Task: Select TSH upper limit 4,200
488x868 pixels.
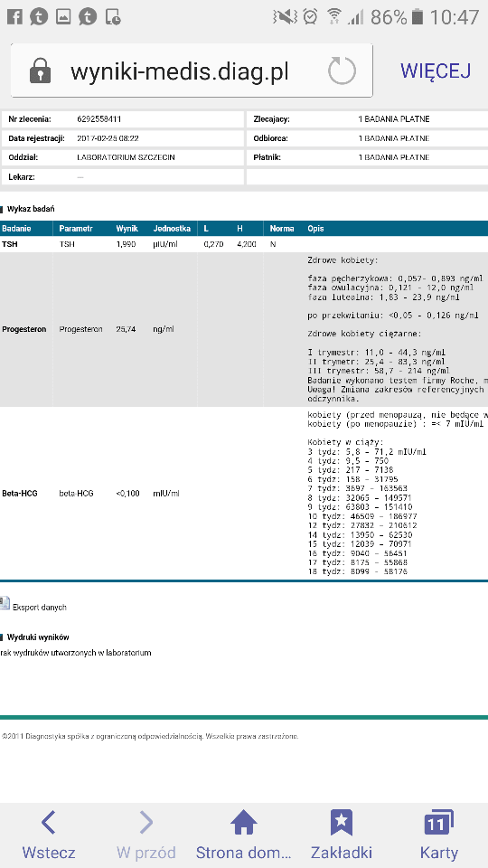Action: (246, 244)
